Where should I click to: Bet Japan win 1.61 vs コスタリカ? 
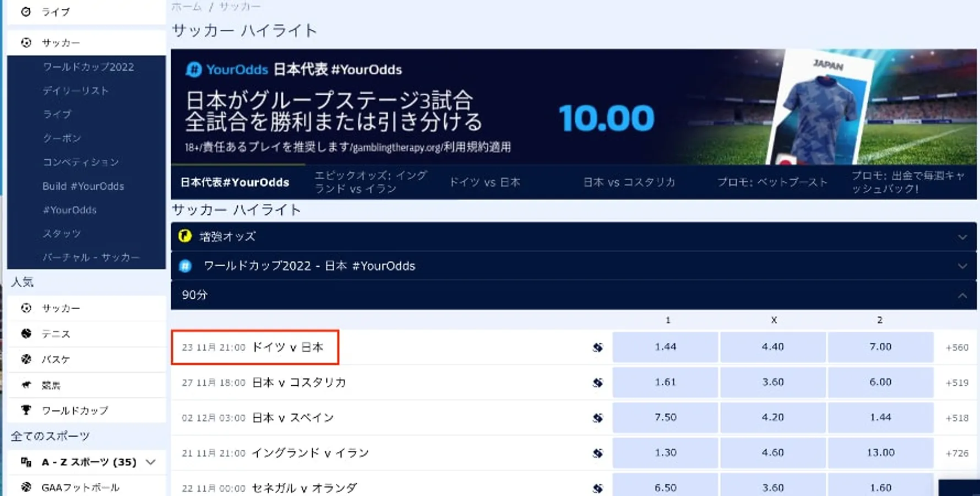pos(665,382)
